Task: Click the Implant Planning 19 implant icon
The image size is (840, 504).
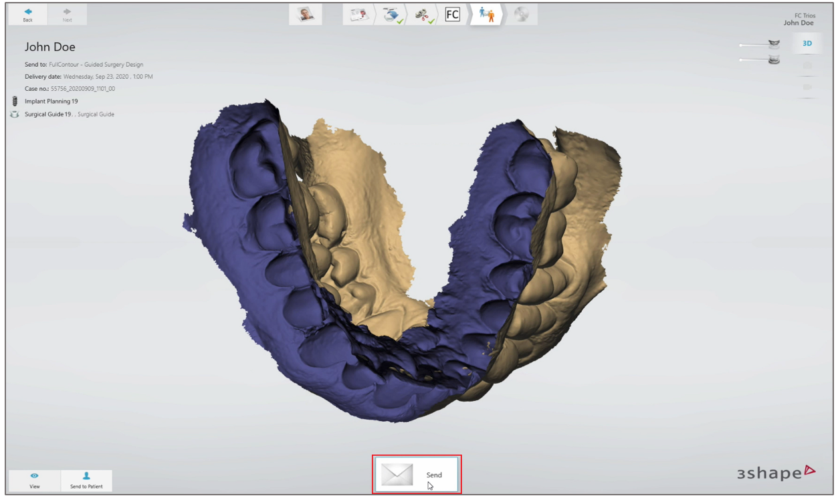Action: pyautogui.click(x=15, y=101)
